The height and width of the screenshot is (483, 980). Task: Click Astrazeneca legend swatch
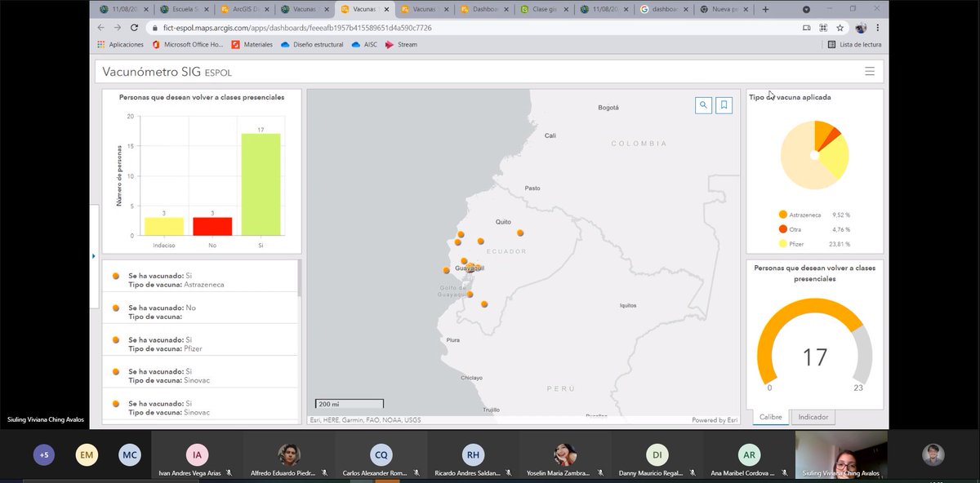tap(782, 215)
